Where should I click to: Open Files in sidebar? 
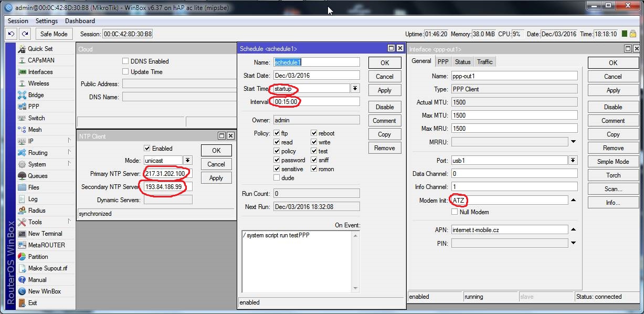[34, 187]
